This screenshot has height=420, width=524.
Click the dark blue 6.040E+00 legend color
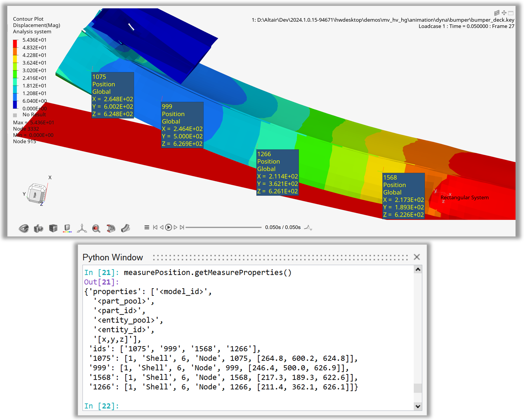tap(15, 105)
